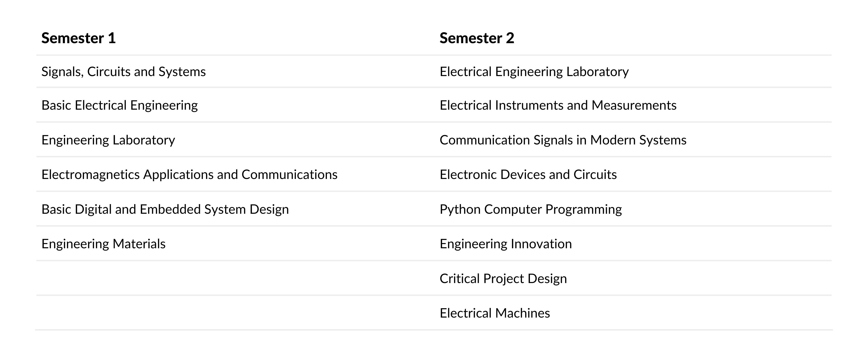868x350 pixels.
Task: Click the word Electromagnetics in Semester 1
Action: pyautogui.click(x=91, y=175)
